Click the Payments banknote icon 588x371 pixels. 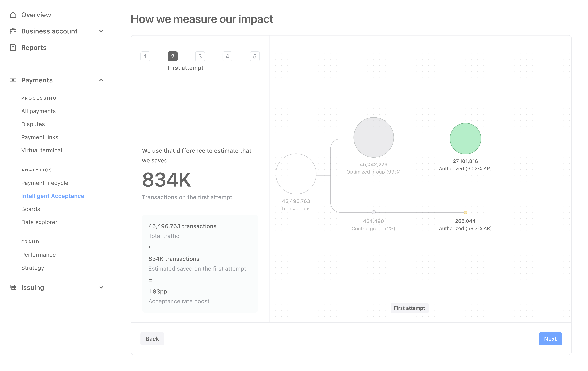(13, 80)
